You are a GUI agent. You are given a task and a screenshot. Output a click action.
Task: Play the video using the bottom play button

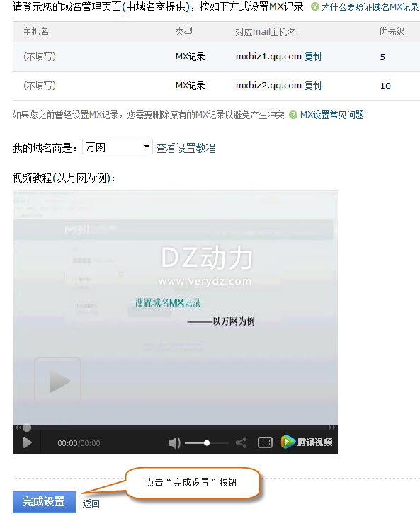point(27,442)
